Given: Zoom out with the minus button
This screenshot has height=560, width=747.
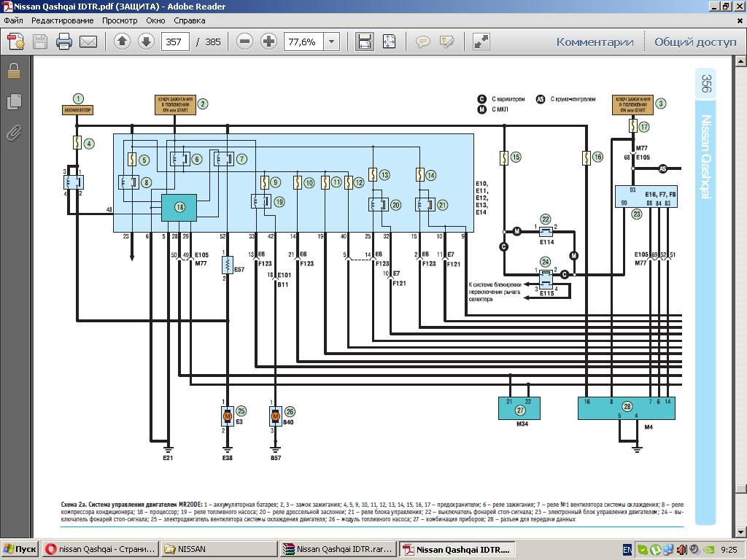Looking at the screenshot, I should [244, 42].
